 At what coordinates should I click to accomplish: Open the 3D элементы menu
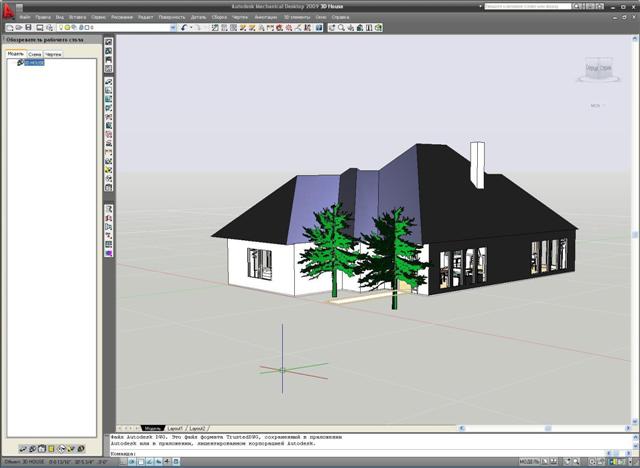[x=297, y=17]
